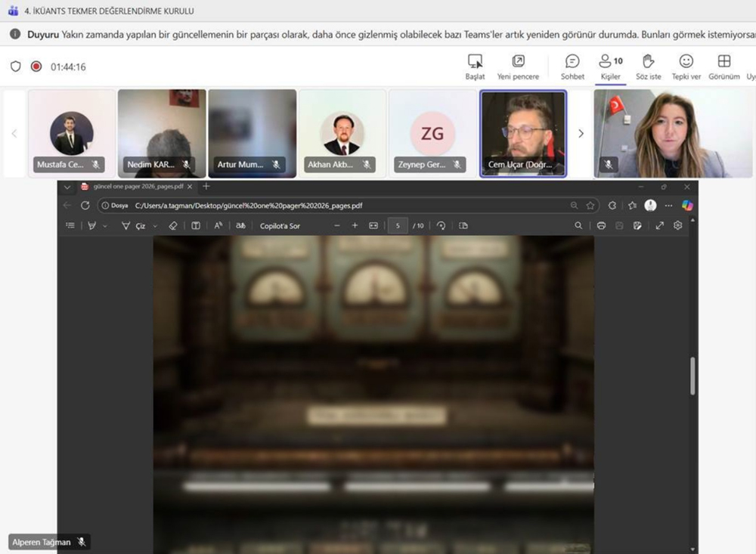Select the eraser tool in PDF toolbar
The image size is (756, 554).
[172, 225]
